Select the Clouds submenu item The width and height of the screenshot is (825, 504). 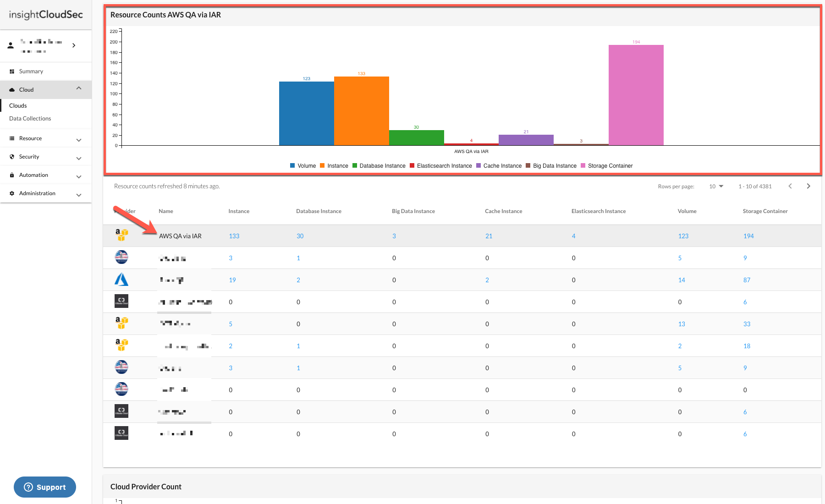(18, 106)
